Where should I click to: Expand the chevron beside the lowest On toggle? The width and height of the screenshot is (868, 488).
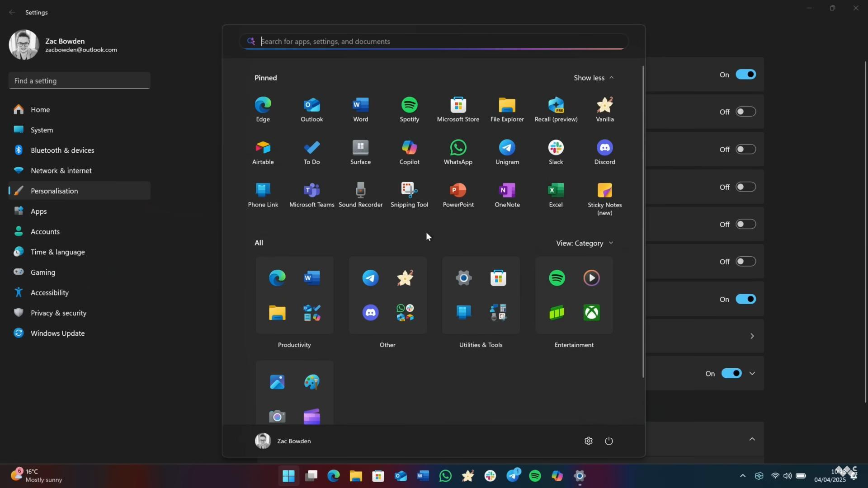tap(752, 374)
